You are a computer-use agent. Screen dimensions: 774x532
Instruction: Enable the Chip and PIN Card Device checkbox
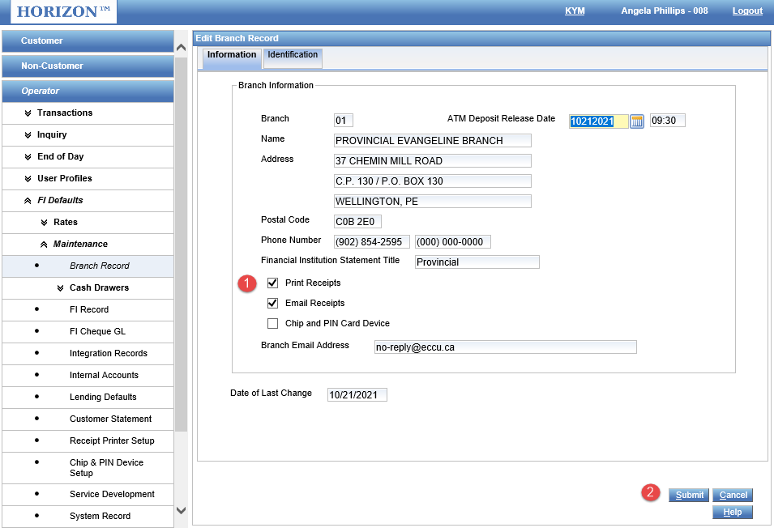[x=273, y=324]
